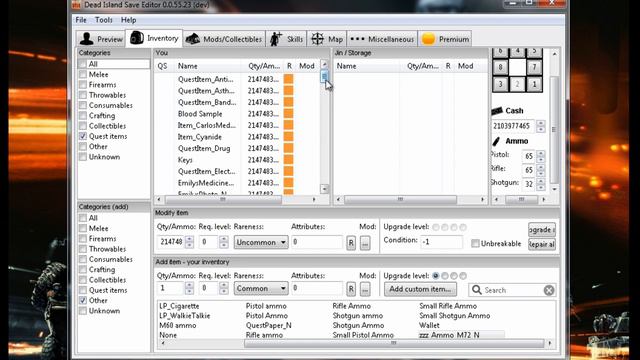This screenshot has height=360, width=640.
Task: Click orange rarity swatch of Keys row
Action: pyautogui.click(x=289, y=160)
